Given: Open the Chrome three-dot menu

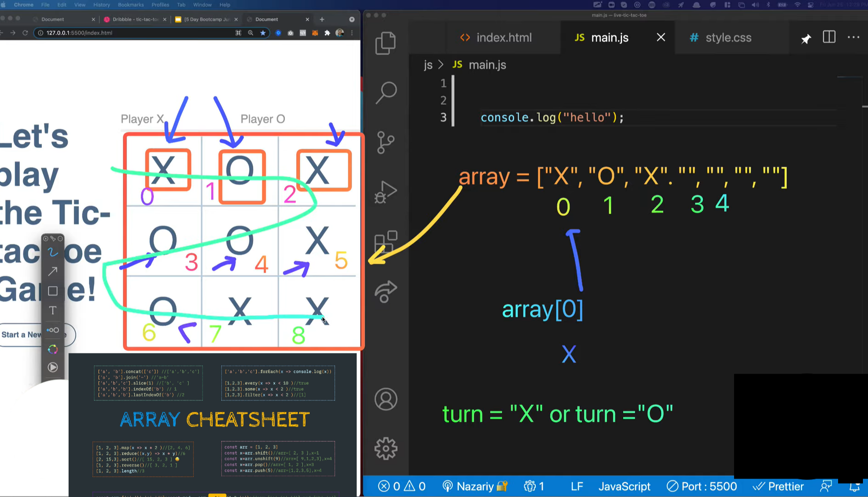Looking at the screenshot, I should pyautogui.click(x=351, y=33).
